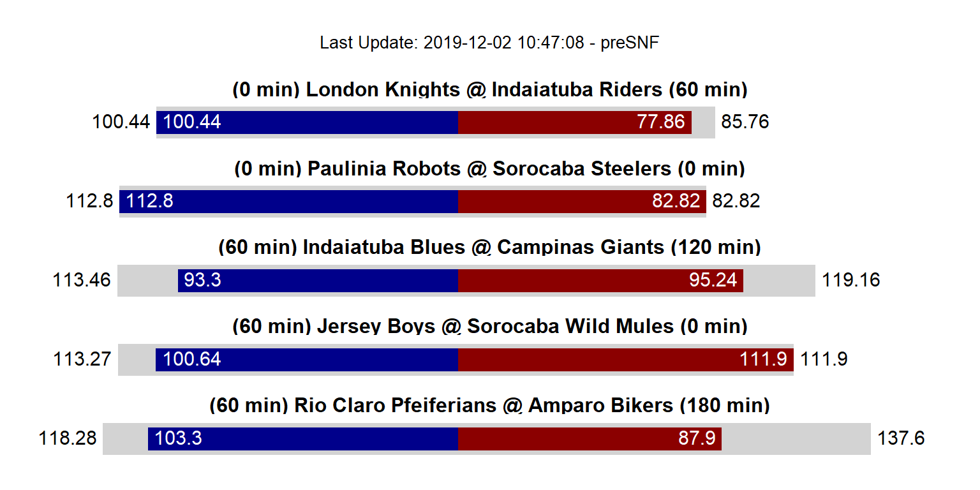Click Sorocaba Wild Mules' red score bar
Screen dimensions: 980x490
tap(625, 359)
